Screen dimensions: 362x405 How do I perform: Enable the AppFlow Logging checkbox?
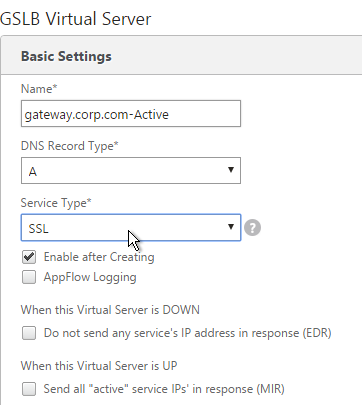coord(29,277)
